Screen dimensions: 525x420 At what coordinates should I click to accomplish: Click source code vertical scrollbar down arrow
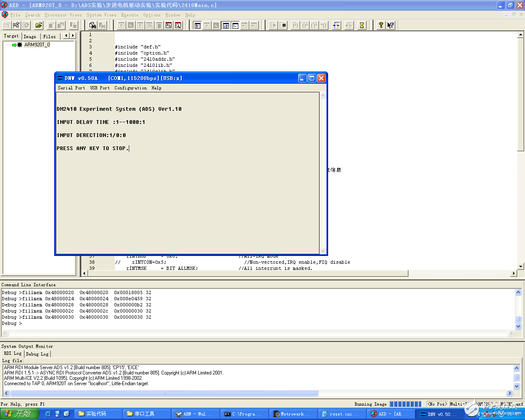coord(521,267)
